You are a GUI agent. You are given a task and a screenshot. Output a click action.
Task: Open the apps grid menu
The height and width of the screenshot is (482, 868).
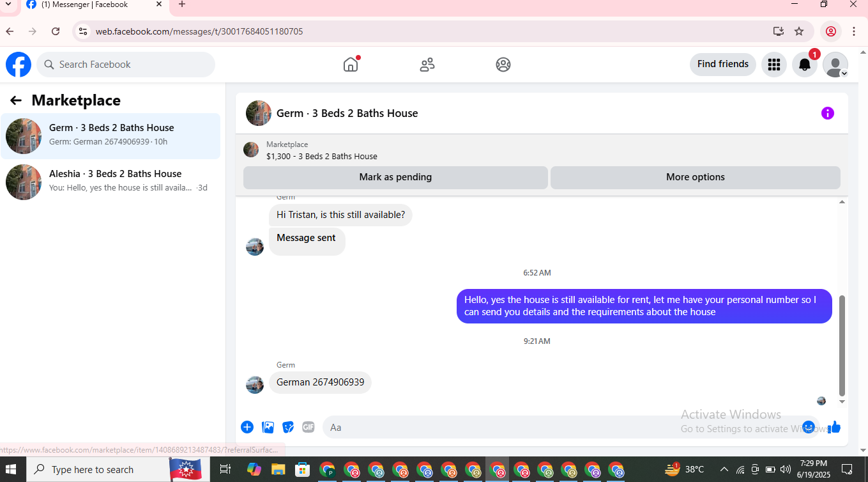click(x=774, y=65)
